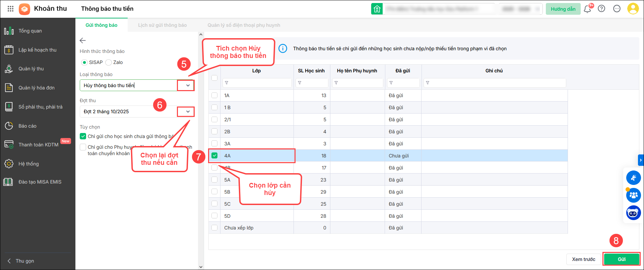Click the filter icon in the Lớp column
This screenshot has width=644, height=270.
click(x=227, y=83)
